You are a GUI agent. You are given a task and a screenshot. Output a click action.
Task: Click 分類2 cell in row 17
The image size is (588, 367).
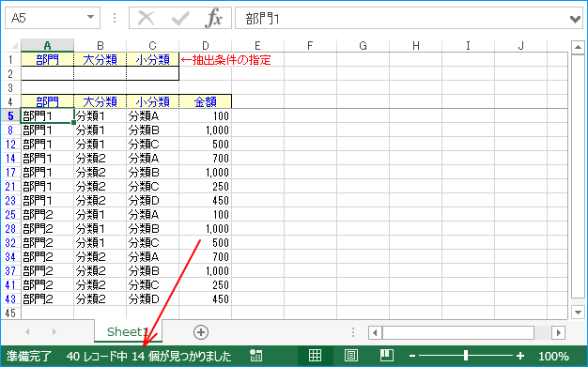[x=101, y=173]
